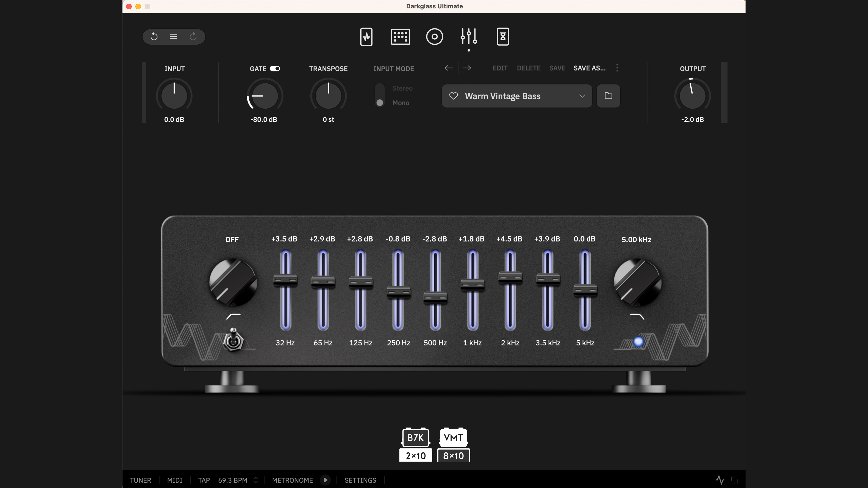868x488 pixels.
Task: Click the DELETE preset button
Action: [x=529, y=68]
